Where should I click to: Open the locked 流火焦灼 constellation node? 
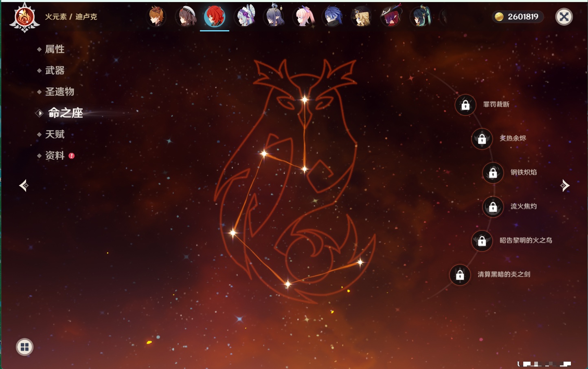click(493, 207)
